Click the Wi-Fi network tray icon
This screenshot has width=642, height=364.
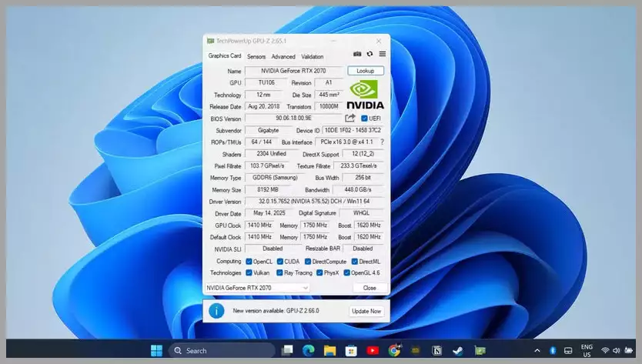605,350
